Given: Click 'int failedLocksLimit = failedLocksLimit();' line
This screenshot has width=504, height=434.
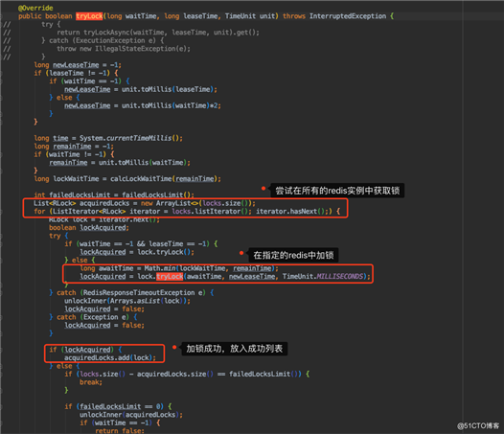Looking at the screenshot, I should coord(114,194).
